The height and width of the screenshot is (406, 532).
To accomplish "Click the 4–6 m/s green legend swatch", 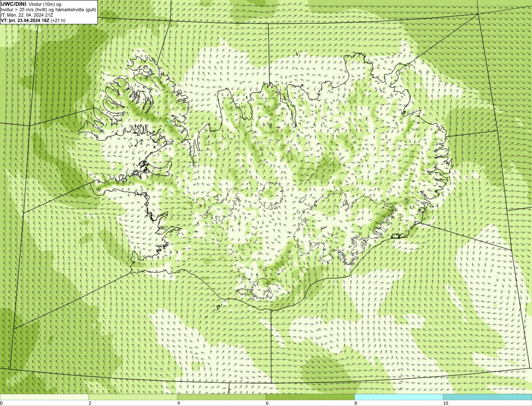I will pyautogui.click(x=222, y=397).
